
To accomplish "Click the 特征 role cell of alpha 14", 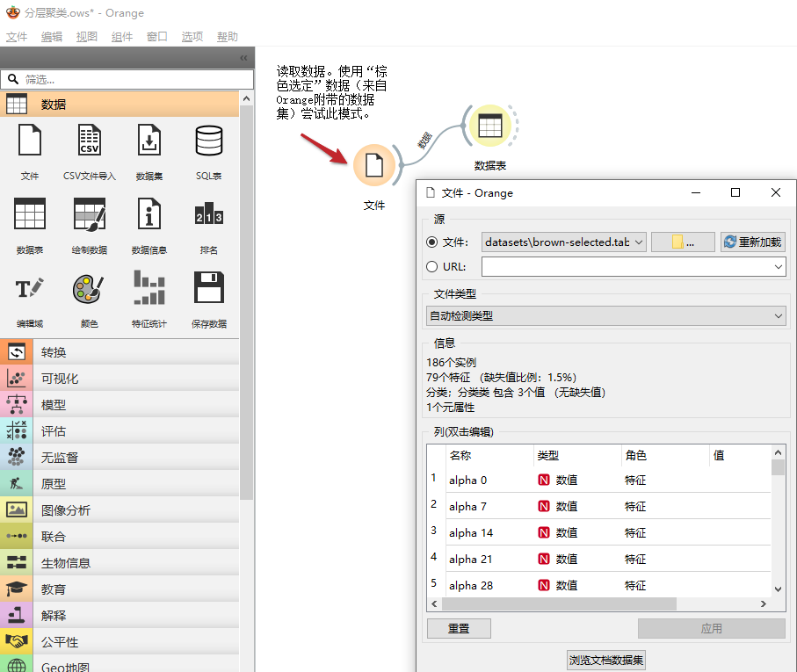I will (x=634, y=533).
